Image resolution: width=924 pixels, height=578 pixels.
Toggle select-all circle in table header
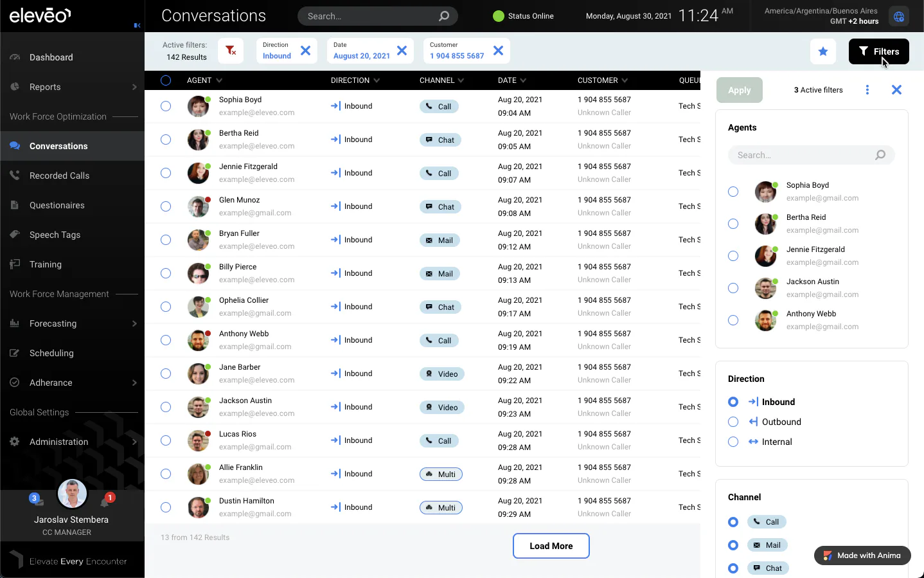click(166, 80)
